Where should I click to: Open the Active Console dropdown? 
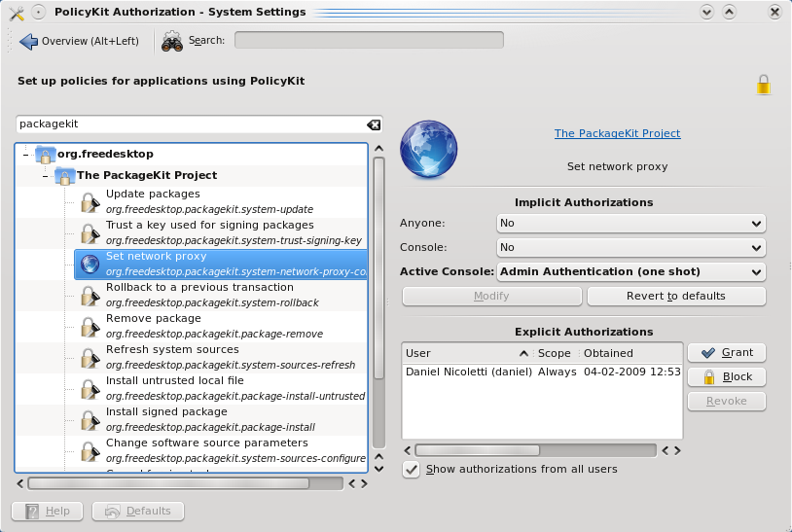[630, 272]
